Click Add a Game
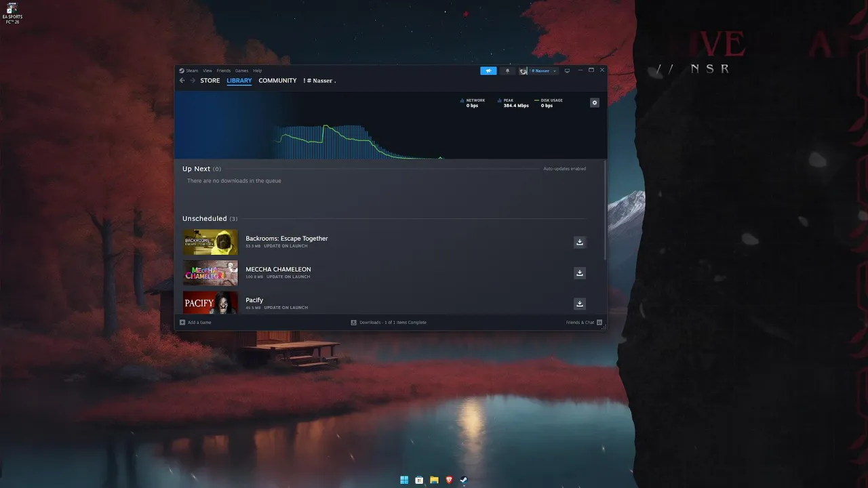868x488 pixels. [195, 323]
